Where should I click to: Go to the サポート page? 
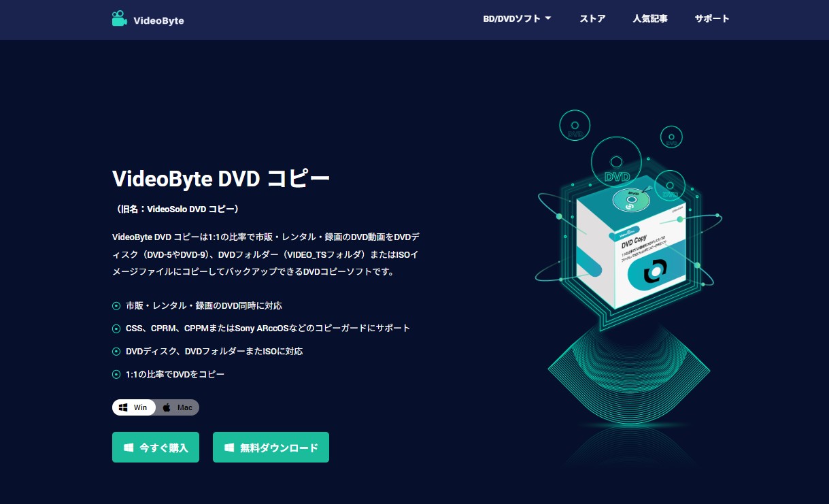tap(712, 19)
